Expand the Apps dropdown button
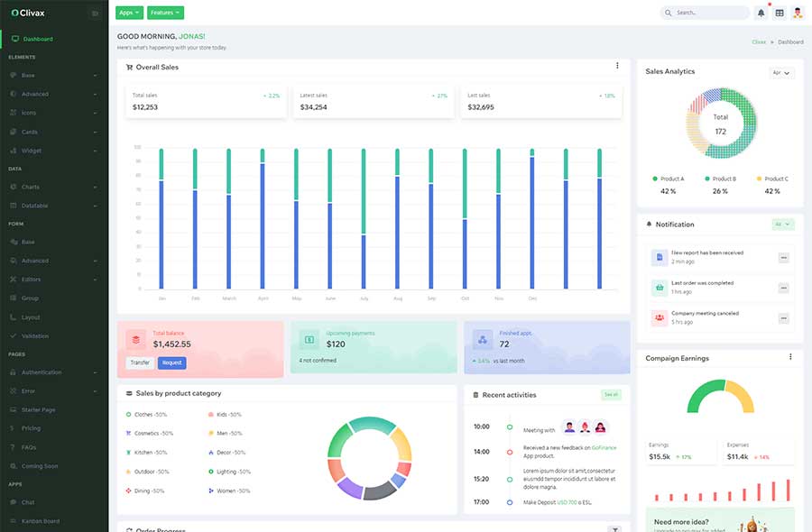Screen dimensions: 812x532 [x=129, y=13]
